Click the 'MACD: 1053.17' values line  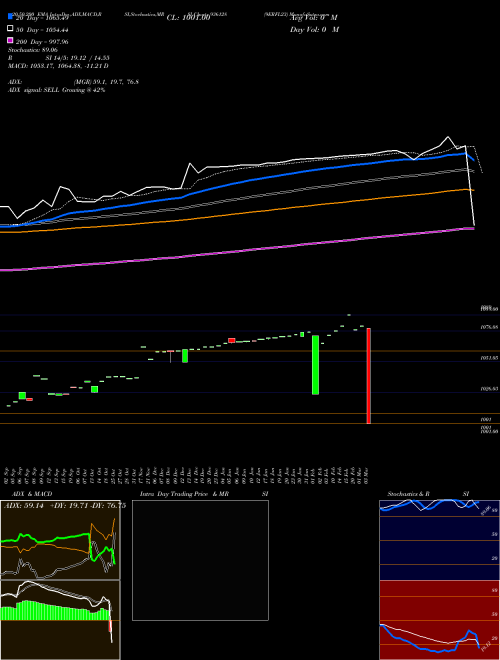58,66
